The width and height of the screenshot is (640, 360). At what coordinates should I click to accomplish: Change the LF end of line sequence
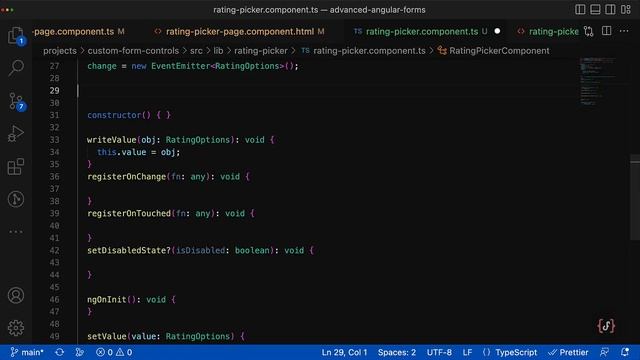[467, 352]
